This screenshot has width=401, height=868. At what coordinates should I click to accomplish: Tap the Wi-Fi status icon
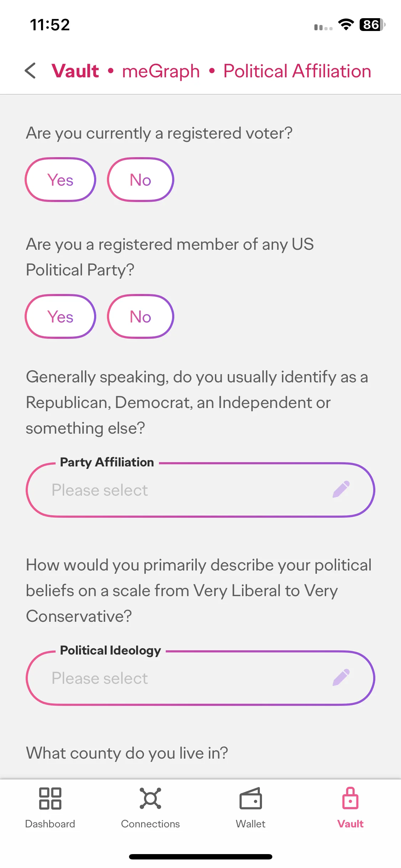346,25
